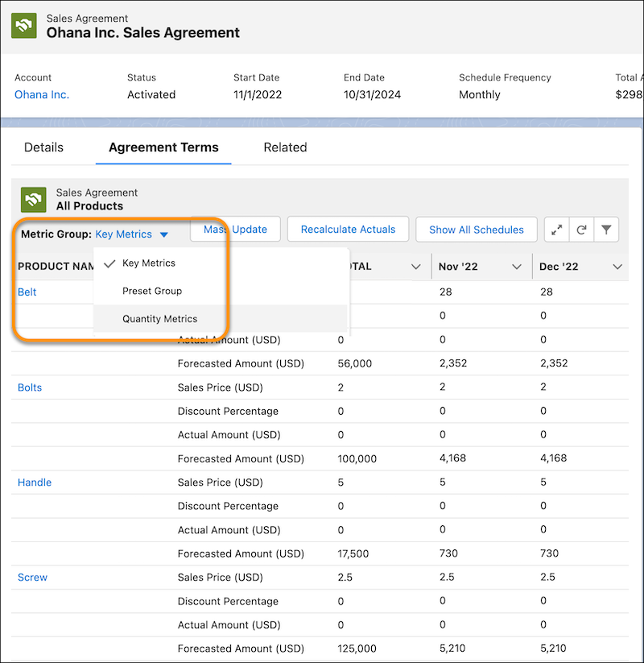Select the Agreement Terms tab
This screenshot has height=663, width=644.
(x=163, y=147)
